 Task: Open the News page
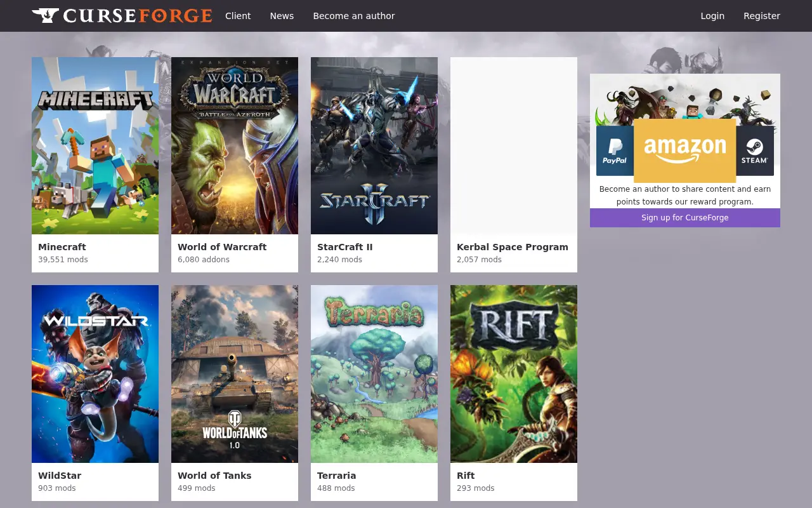tap(282, 16)
